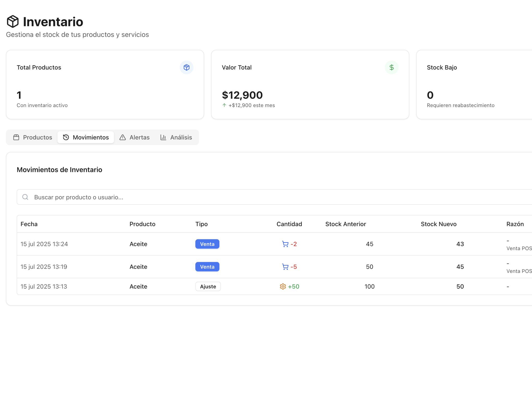Click the Venta badge on 13:19 row
The image size is (532, 403).
point(207,267)
